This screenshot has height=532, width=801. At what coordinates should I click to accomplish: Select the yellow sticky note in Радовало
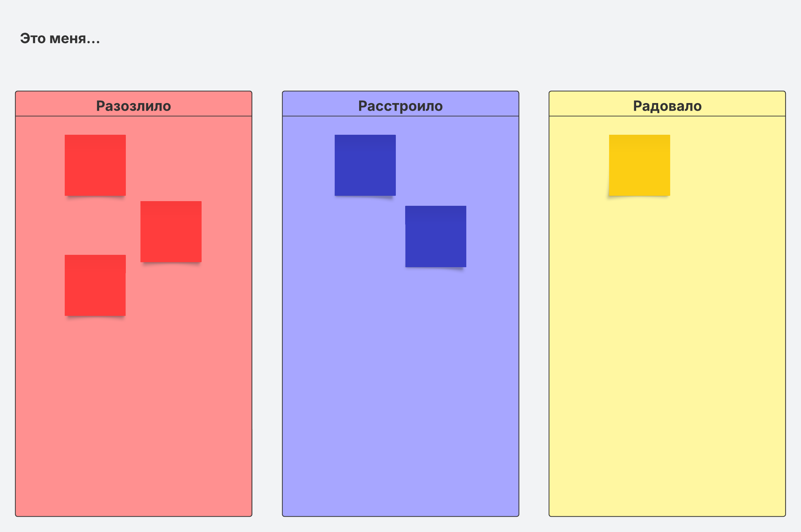(639, 165)
